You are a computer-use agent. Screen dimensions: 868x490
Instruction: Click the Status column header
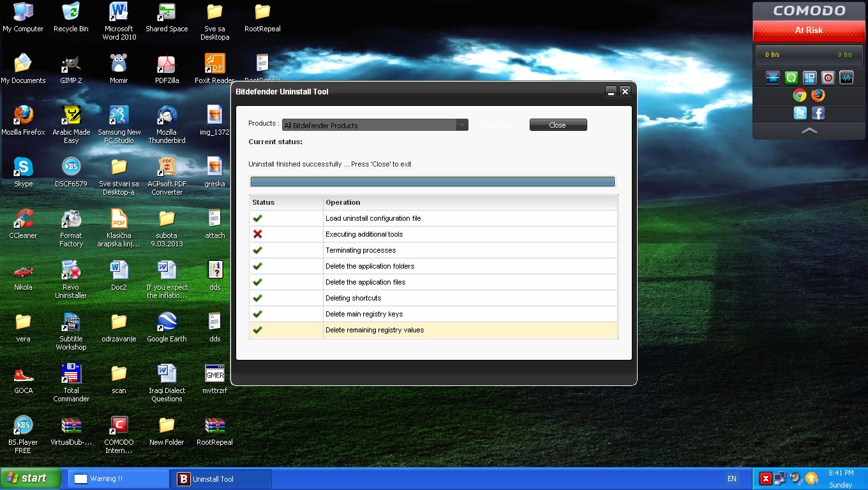coord(286,202)
